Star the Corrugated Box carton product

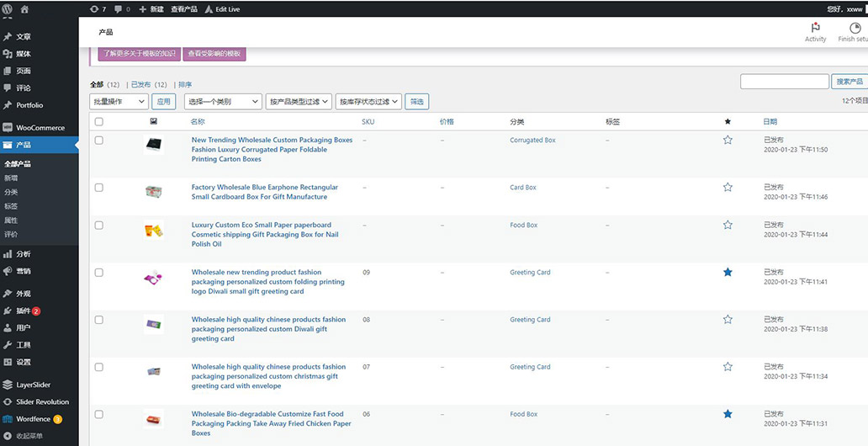pos(728,140)
